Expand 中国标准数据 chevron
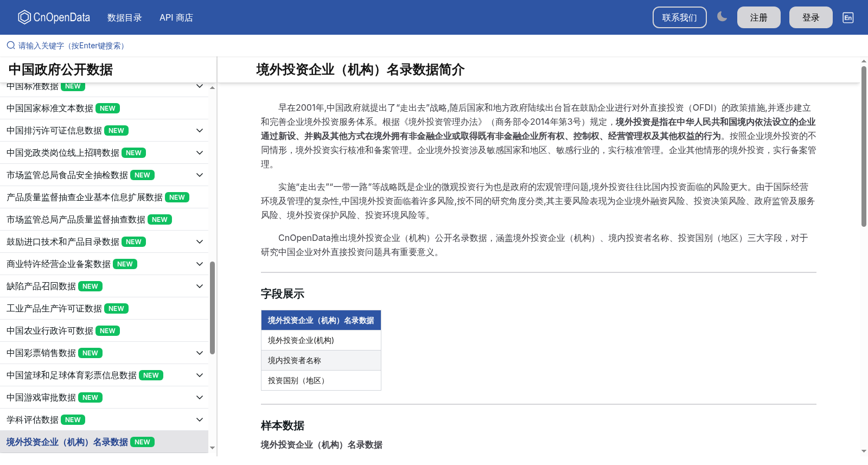The width and height of the screenshot is (868, 465). [x=200, y=86]
